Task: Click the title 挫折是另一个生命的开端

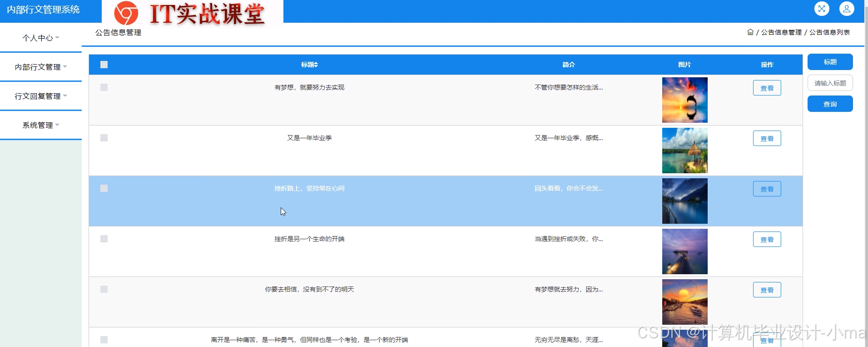Action: (x=309, y=239)
